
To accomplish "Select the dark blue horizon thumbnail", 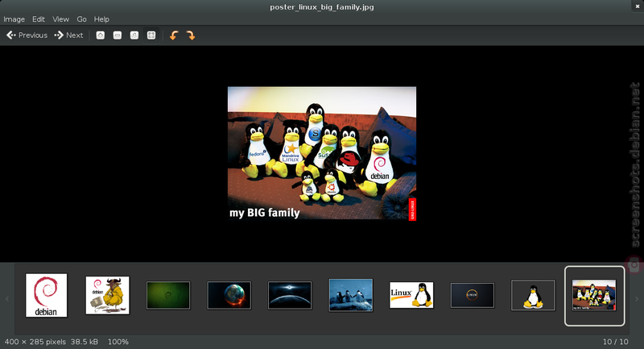I will [290, 295].
